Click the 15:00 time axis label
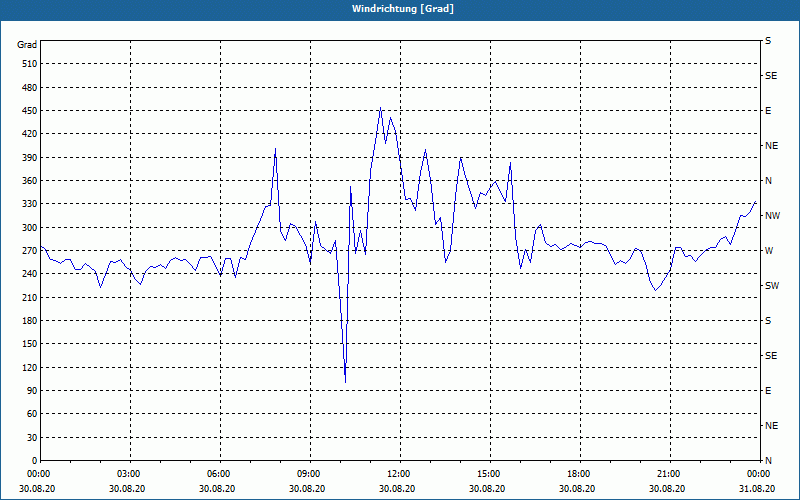This screenshot has width=800, height=500. click(487, 474)
